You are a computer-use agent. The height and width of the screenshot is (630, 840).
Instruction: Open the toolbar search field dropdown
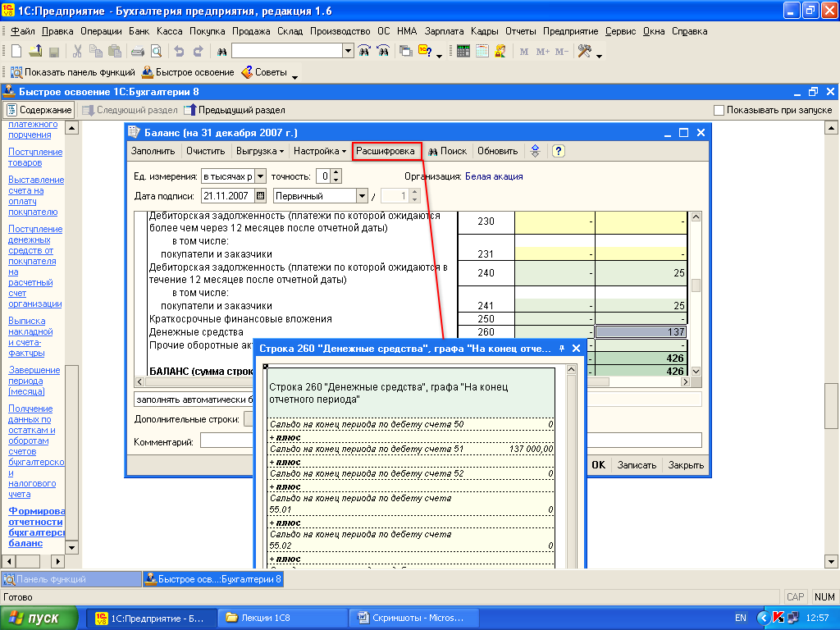pyautogui.click(x=348, y=52)
